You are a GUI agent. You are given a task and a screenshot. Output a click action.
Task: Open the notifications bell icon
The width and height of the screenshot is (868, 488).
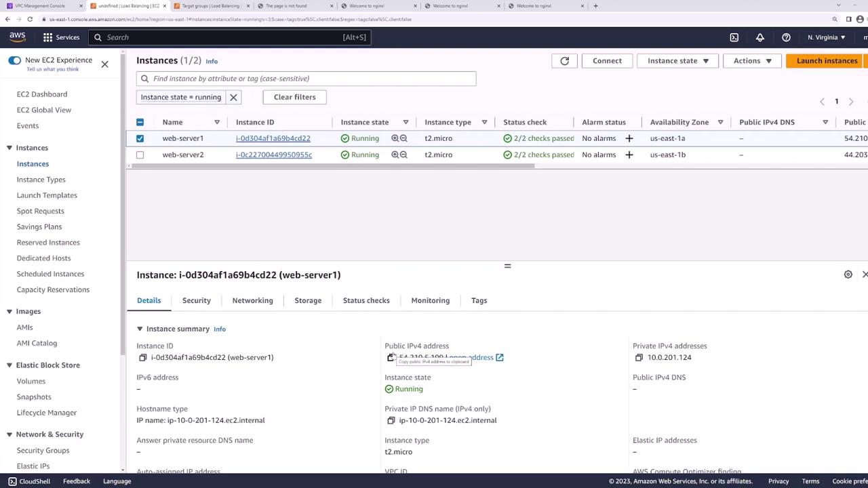(759, 37)
